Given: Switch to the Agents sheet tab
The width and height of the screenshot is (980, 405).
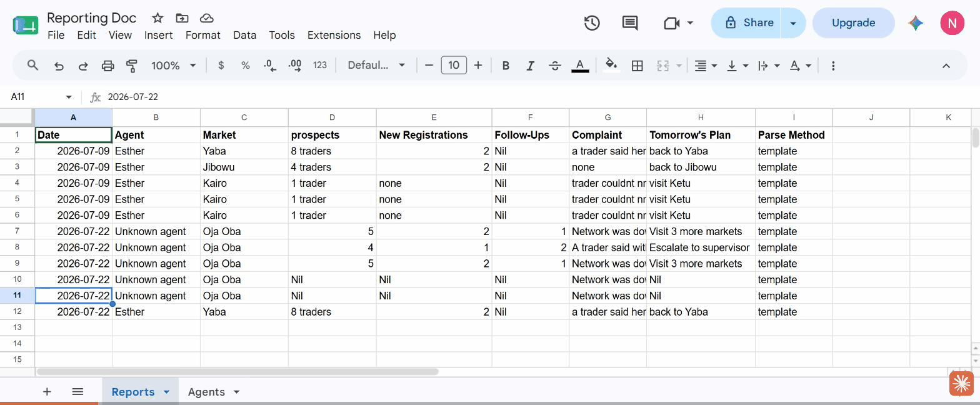Looking at the screenshot, I should point(206,392).
